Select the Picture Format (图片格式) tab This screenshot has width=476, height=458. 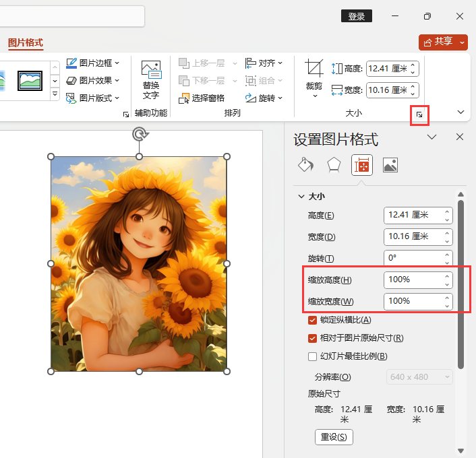[x=26, y=42]
